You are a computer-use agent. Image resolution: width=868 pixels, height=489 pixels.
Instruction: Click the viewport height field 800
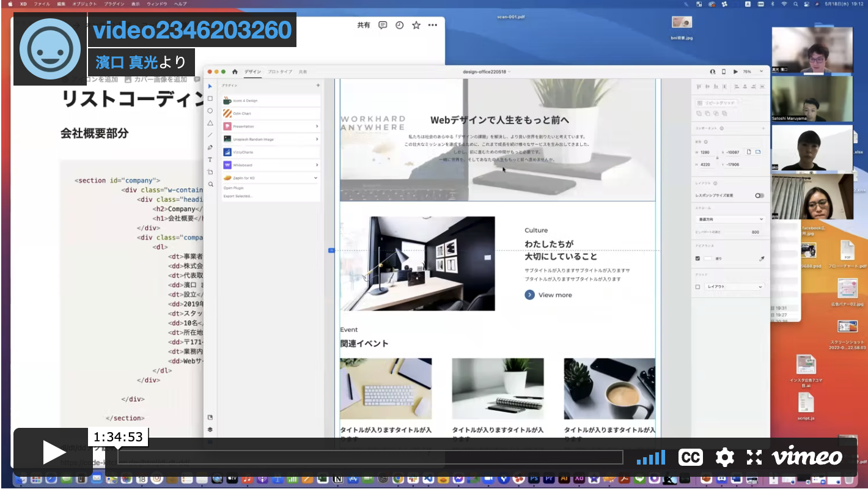(x=756, y=232)
